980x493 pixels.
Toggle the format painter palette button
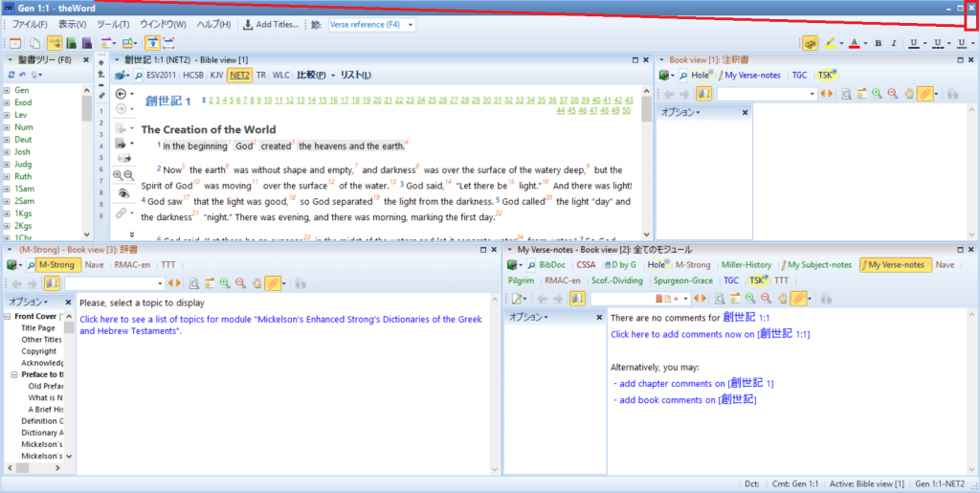point(810,43)
